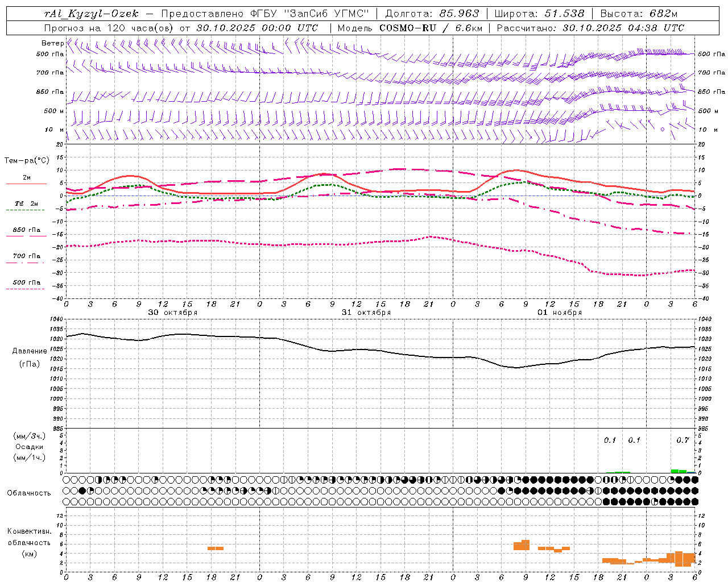Click the station name rAl_Kyzyl-Ozek
Screen dimensions: 728x582
[x=92, y=14]
